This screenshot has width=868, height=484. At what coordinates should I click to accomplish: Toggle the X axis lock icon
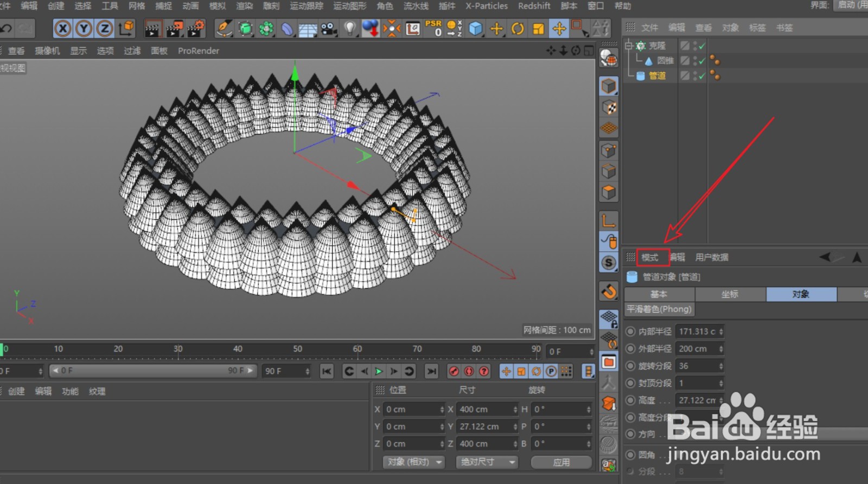pos(63,28)
